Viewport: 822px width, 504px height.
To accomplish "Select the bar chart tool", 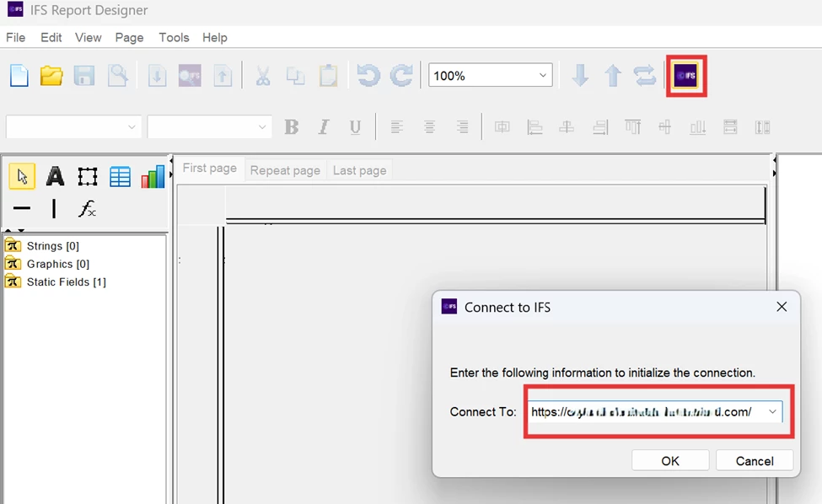I will [153, 176].
